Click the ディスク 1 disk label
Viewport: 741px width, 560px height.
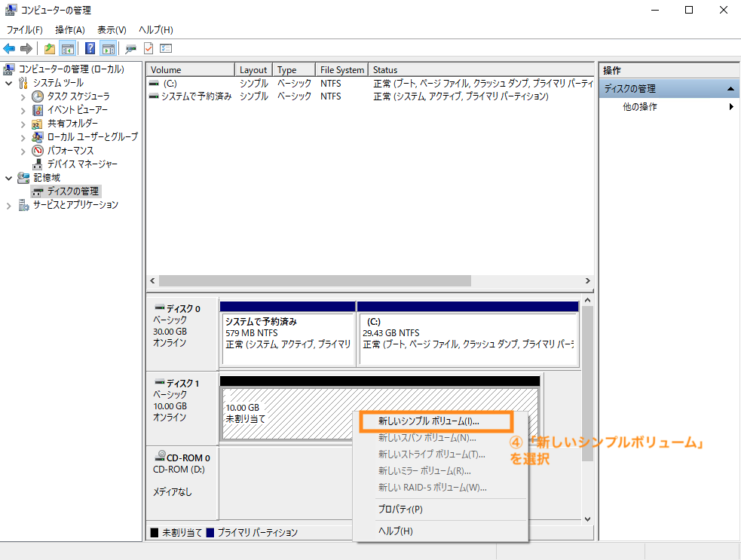[x=182, y=407]
